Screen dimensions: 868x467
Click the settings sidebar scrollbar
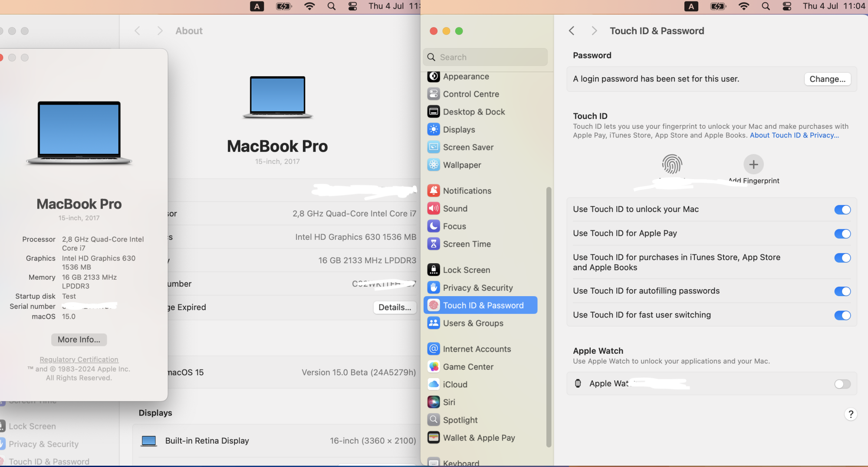(x=549, y=317)
